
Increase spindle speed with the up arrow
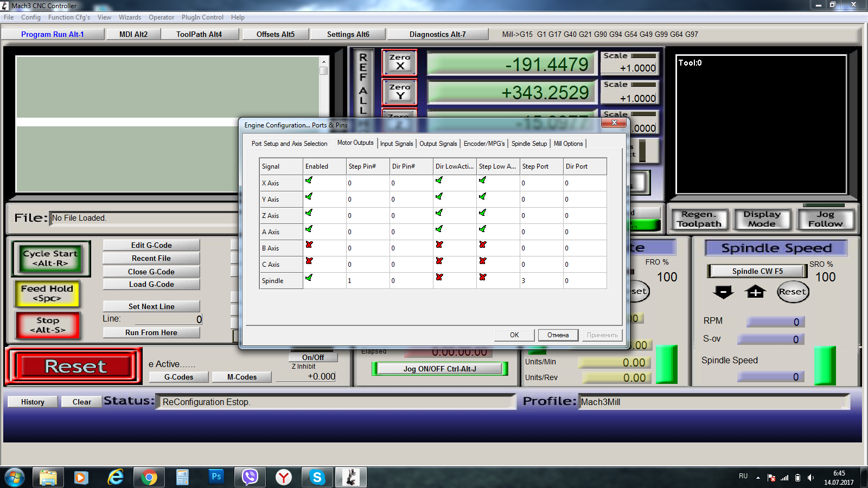[755, 292]
